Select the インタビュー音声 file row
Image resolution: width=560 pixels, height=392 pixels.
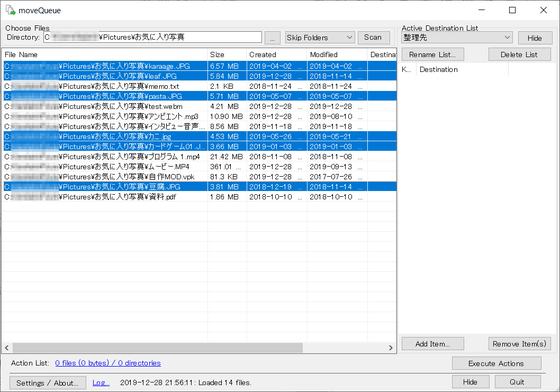click(x=200, y=126)
